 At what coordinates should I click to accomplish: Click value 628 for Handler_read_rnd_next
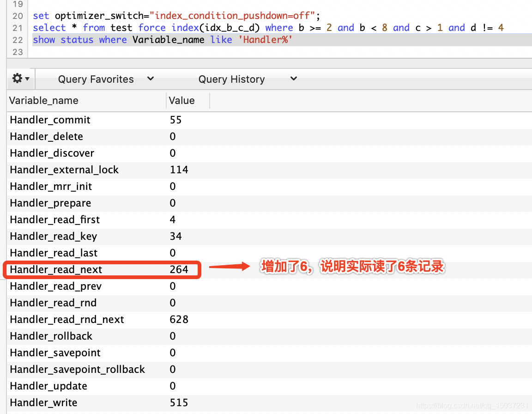pyautogui.click(x=179, y=319)
